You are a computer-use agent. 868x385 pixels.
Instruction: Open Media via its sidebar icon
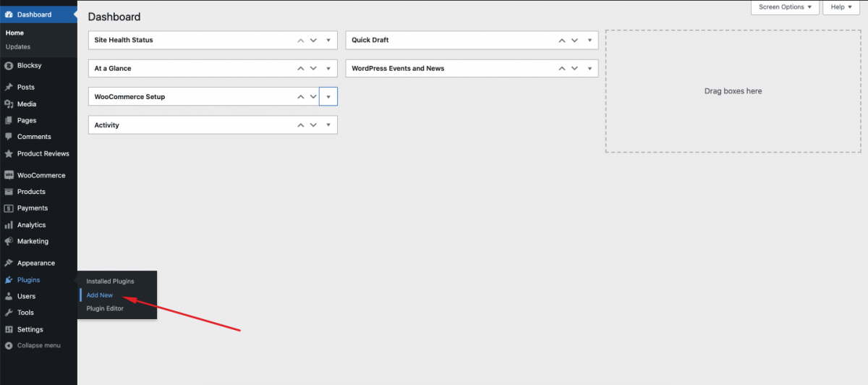pyautogui.click(x=9, y=104)
